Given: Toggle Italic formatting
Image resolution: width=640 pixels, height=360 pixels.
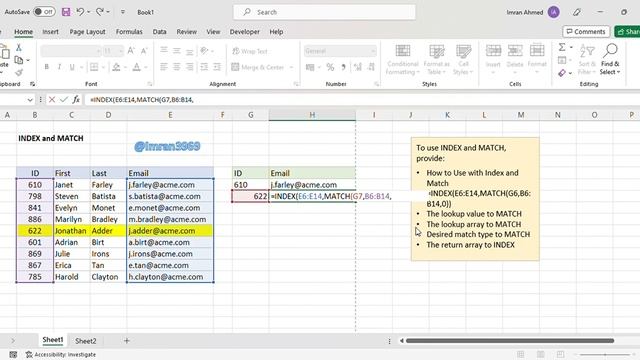Looking at the screenshot, I should (59, 67).
